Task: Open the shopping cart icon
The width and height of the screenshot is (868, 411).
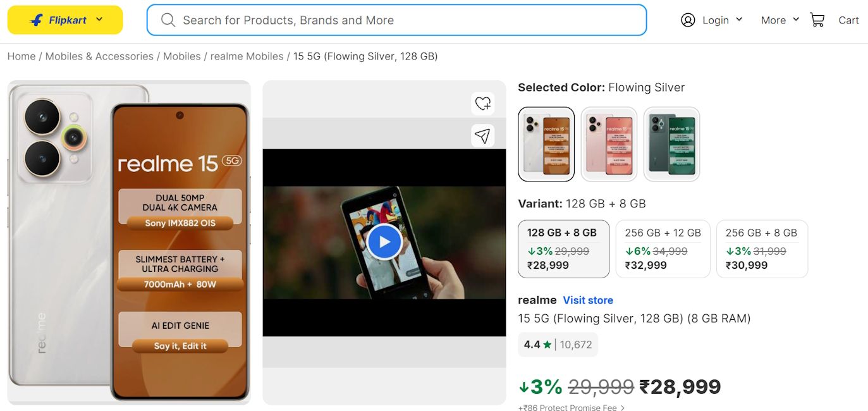Action: coord(816,20)
